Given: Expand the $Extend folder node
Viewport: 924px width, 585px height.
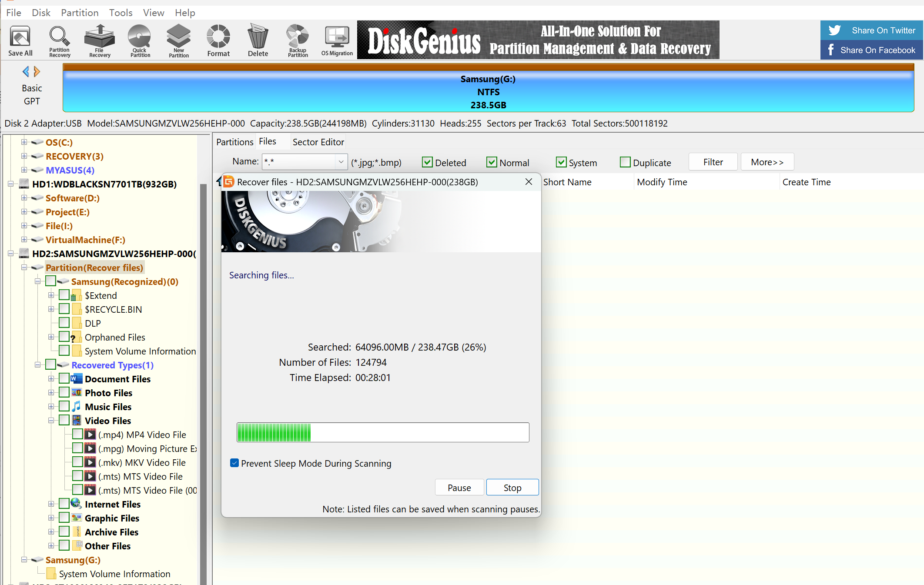Looking at the screenshot, I should coord(51,295).
